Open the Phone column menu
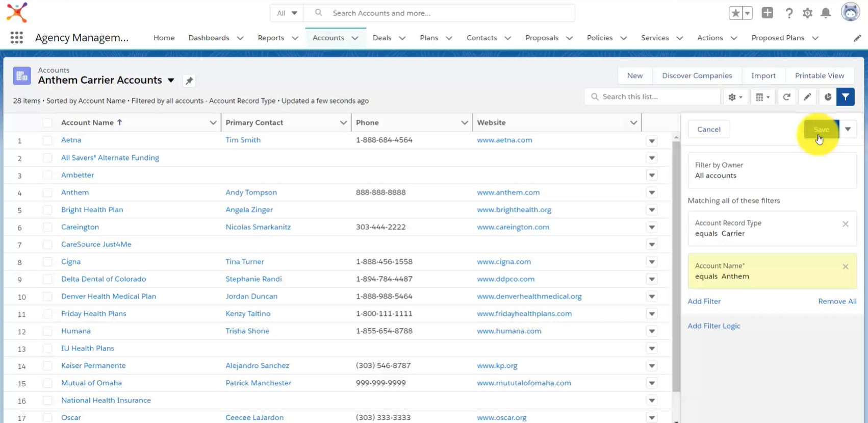868x423 pixels. pos(465,122)
